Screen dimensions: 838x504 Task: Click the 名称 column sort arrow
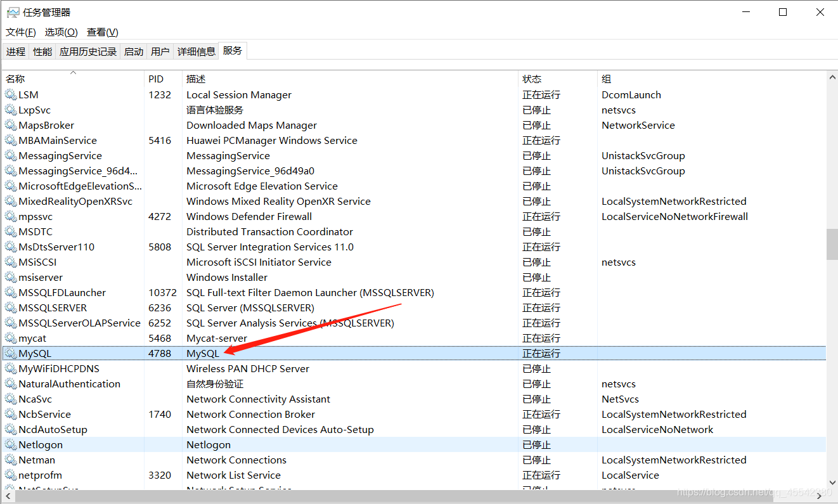click(73, 72)
